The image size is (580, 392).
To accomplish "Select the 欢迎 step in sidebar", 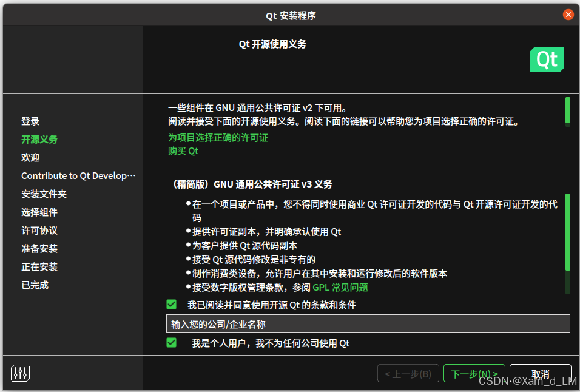I will pos(30,158).
